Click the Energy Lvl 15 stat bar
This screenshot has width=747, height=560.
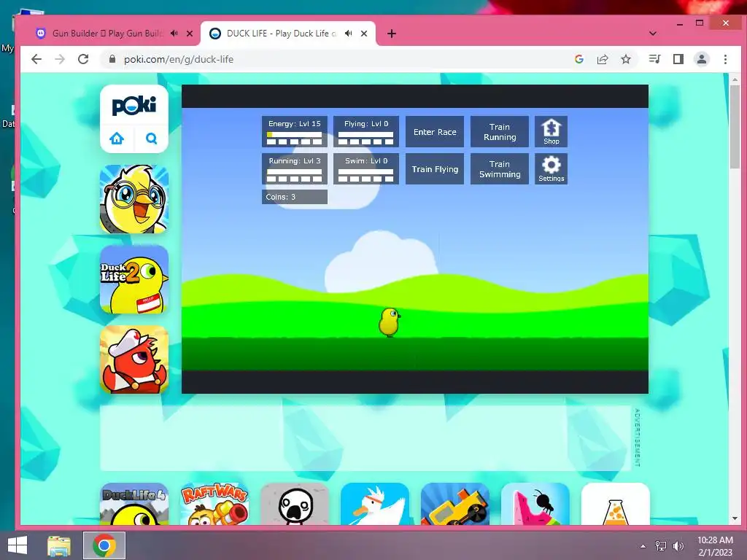295,131
